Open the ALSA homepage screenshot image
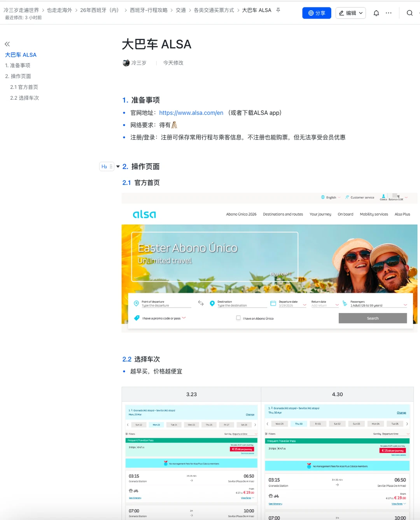 269,263
